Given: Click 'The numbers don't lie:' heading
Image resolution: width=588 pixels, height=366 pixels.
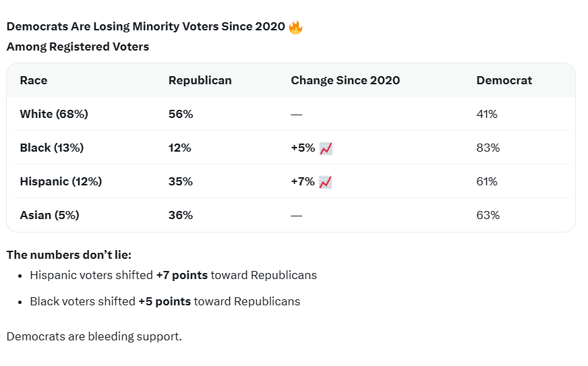Looking at the screenshot, I should 69,255.
